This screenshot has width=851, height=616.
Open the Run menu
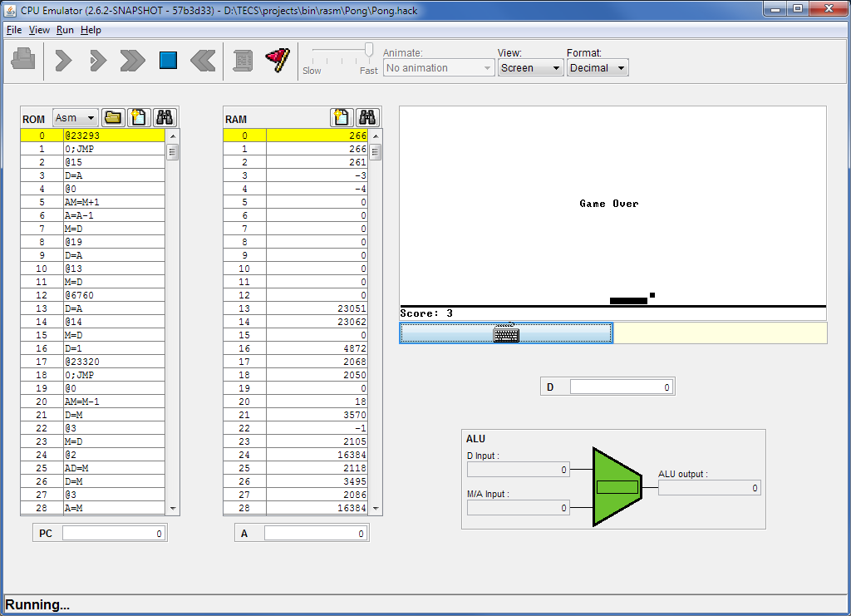[x=65, y=30]
